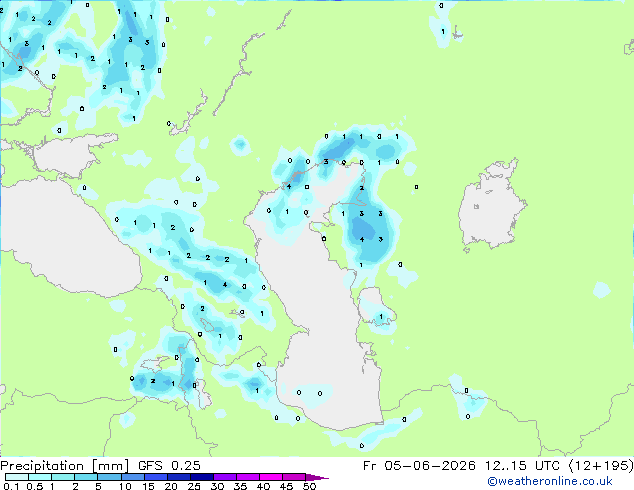Click the above-50 arrow tip of the legend
Image resolution: width=634 pixels, height=490 pixels.
(317, 477)
